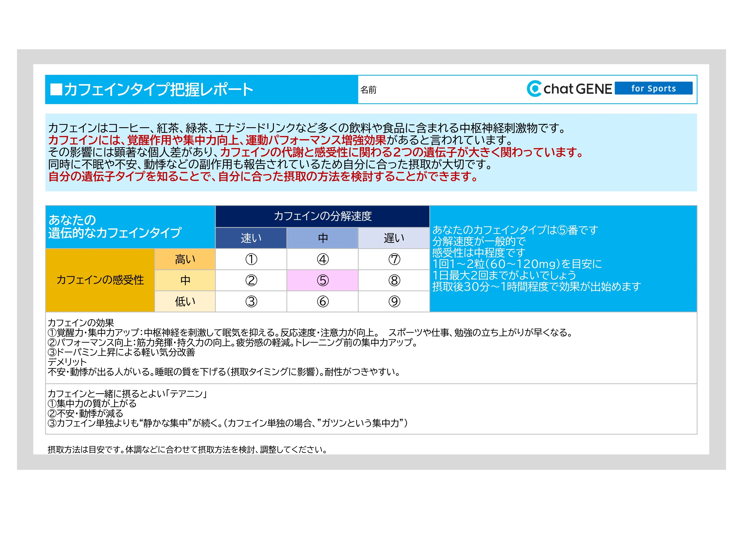
Task: Click the カフェインの効果 section heading
Action: pyautogui.click(x=81, y=323)
